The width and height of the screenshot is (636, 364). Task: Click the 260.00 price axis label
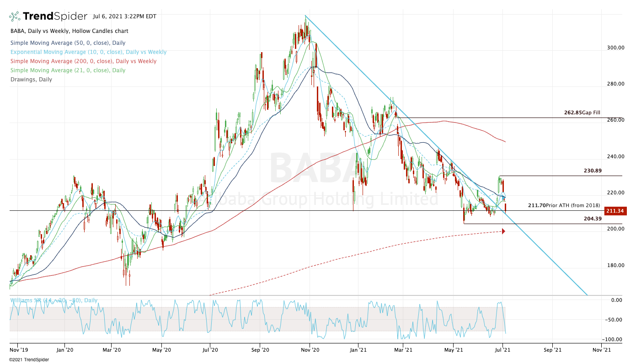(x=615, y=120)
